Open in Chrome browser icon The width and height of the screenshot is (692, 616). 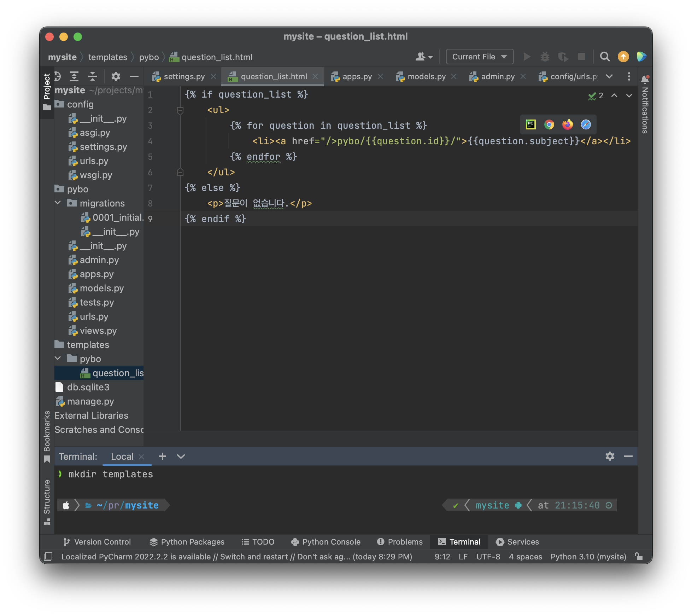click(x=549, y=124)
